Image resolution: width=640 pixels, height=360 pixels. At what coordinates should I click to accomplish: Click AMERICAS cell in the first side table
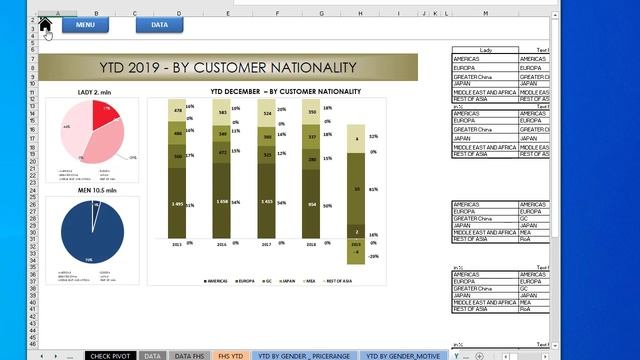pos(485,59)
